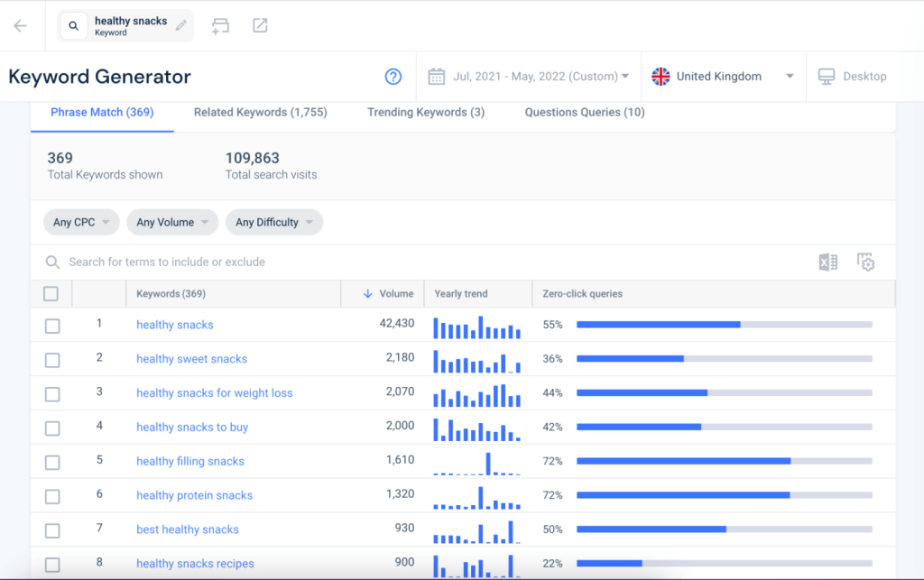Open the Questions Queries (10) tab

click(585, 113)
